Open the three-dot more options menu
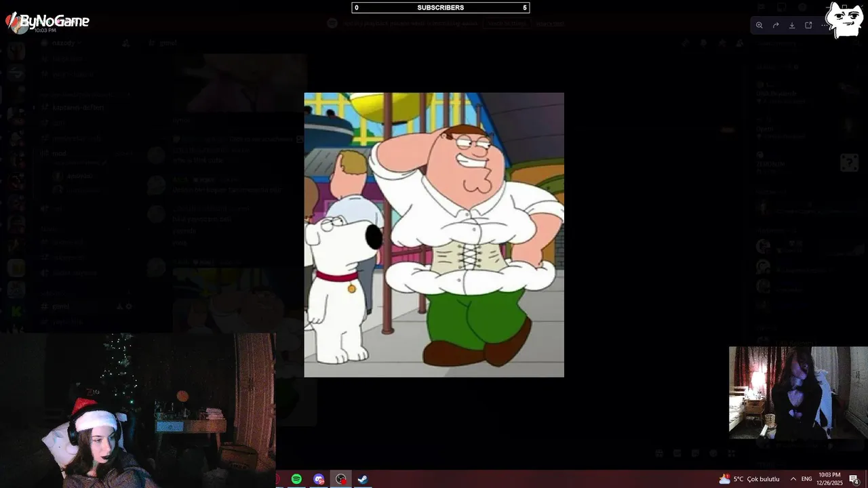Image resolution: width=868 pixels, height=488 pixels. 824,25
